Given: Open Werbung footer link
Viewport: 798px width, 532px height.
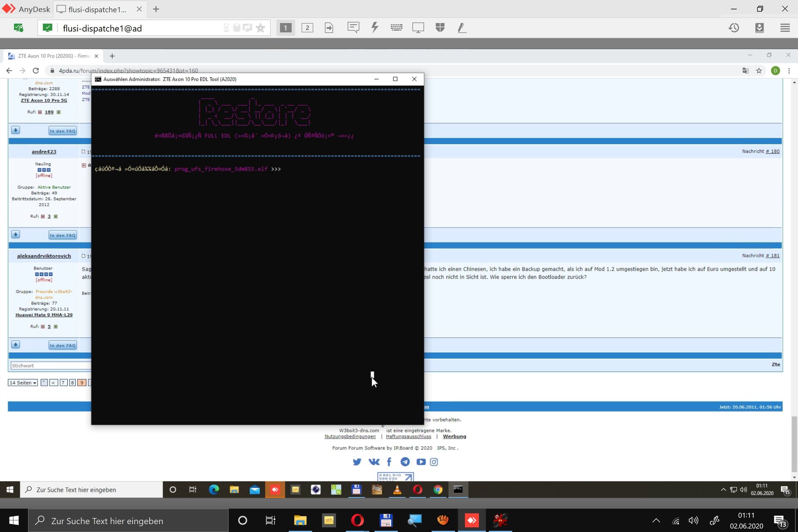Looking at the screenshot, I should click(x=454, y=436).
